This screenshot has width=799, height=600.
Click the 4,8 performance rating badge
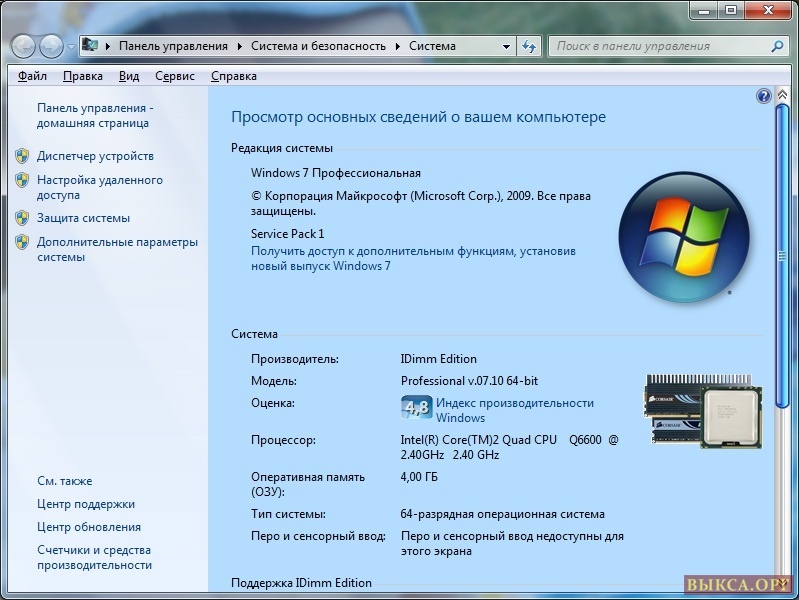pyautogui.click(x=416, y=407)
